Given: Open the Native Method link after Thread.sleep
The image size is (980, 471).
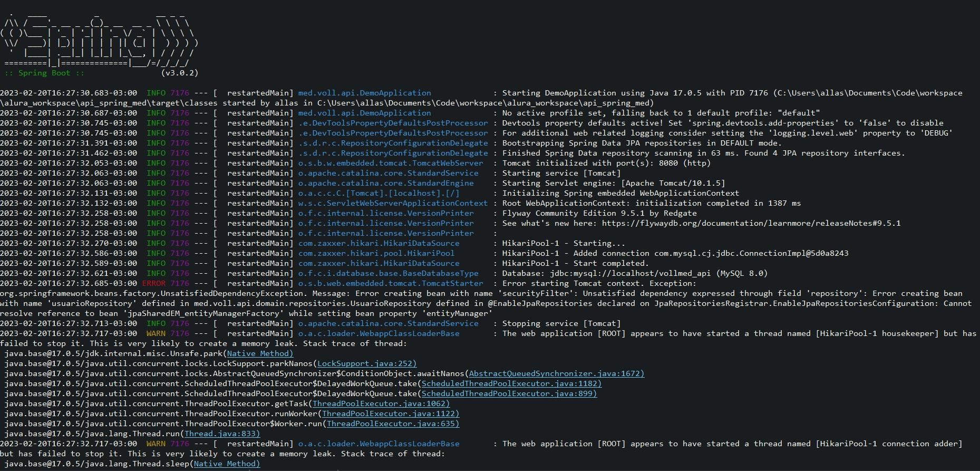Looking at the screenshot, I should click(227, 464).
